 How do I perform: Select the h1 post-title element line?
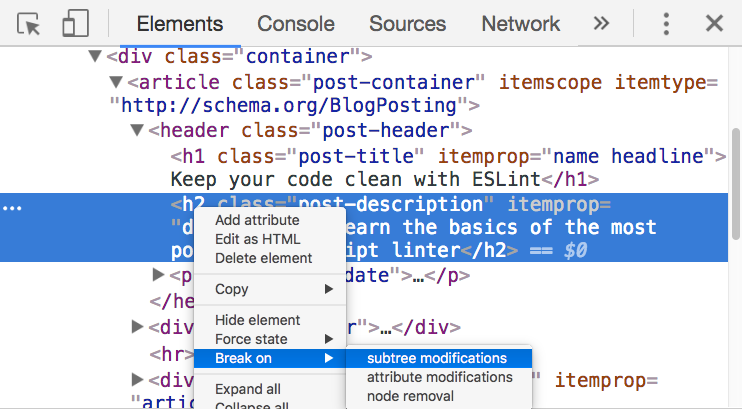(x=448, y=156)
